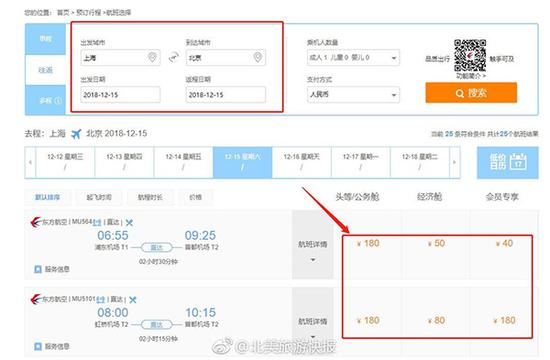Click the 会员专享 column header
This screenshot has width=550, height=360.
(x=502, y=197)
